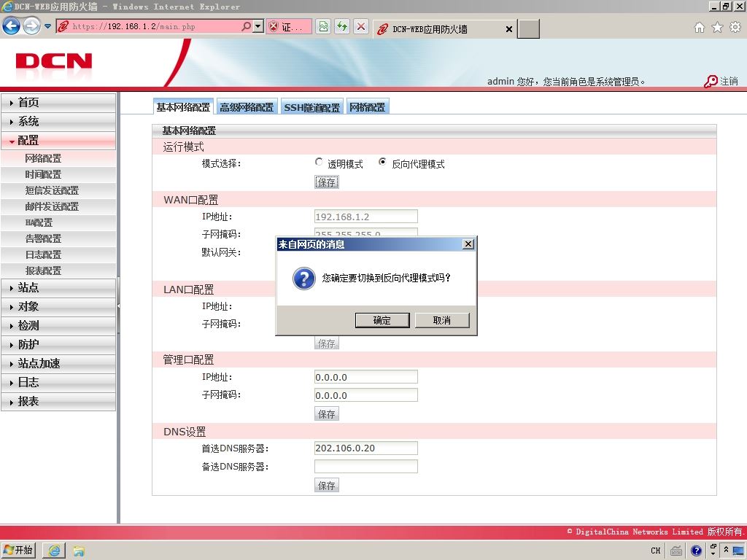Select the 透明模式 radio button
The width and height of the screenshot is (747, 560).
click(319, 162)
